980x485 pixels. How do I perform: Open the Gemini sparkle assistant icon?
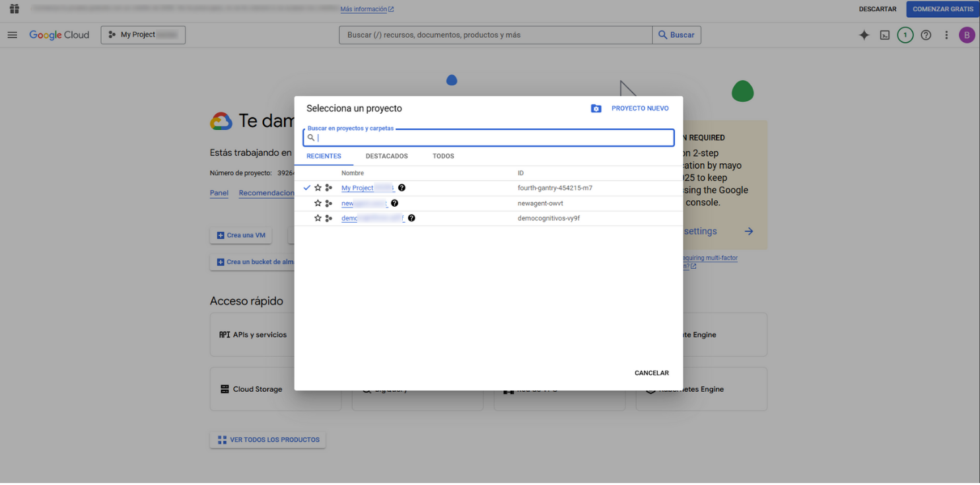(x=864, y=35)
